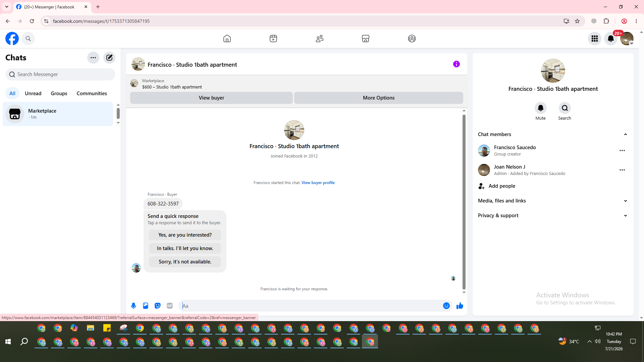Viewport: 644px width, 362px height.
Task: Mute this conversation with bell icon
Action: tap(541, 108)
